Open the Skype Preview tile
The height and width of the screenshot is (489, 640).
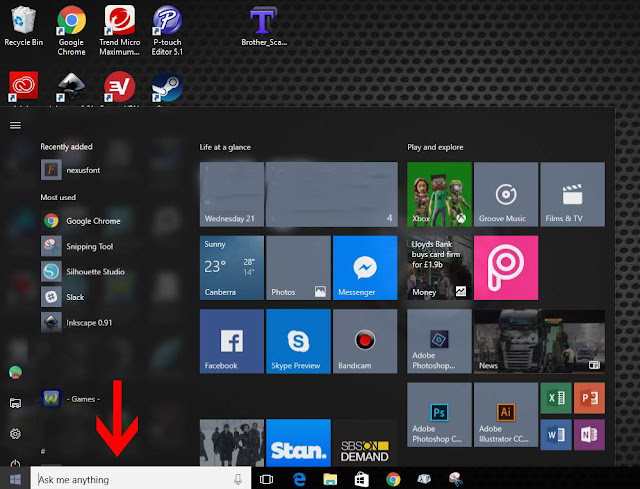[298, 341]
